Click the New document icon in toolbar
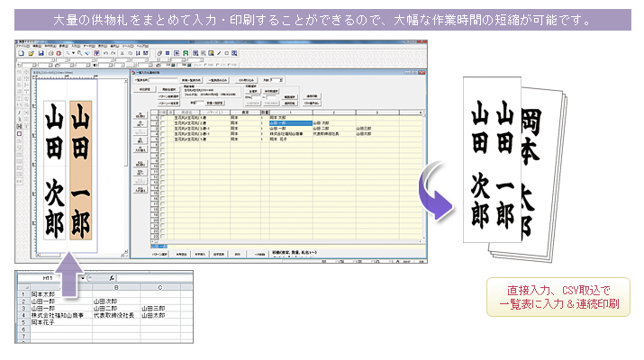This screenshot has width=644, height=360. (x=20, y=54)
